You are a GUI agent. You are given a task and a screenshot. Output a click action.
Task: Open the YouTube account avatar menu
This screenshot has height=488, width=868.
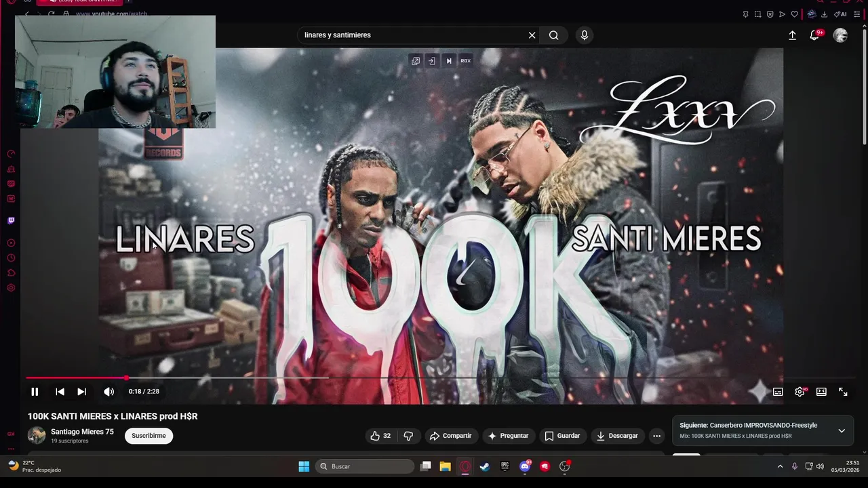point(840,35)
